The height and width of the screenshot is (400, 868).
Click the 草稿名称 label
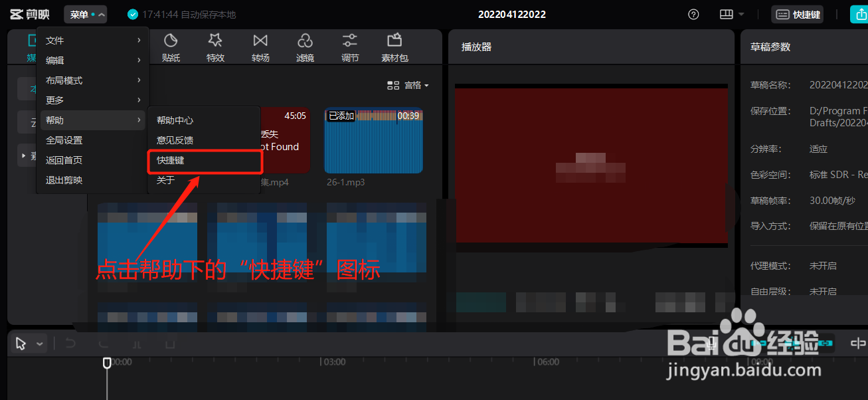(x=771, y=85)
